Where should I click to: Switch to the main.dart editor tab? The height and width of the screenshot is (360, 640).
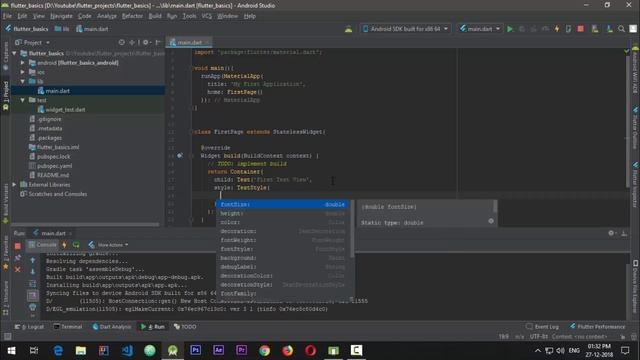coord(189,42)
